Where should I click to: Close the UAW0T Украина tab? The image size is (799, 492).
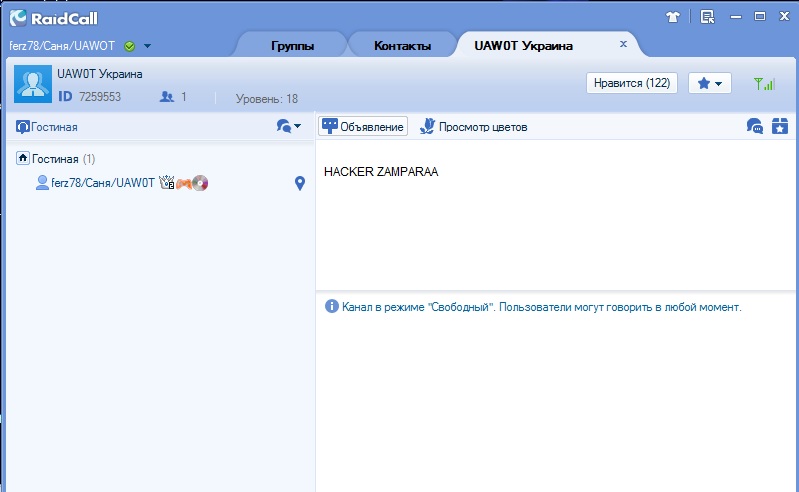pyautogui.click(x=623, y=44)
